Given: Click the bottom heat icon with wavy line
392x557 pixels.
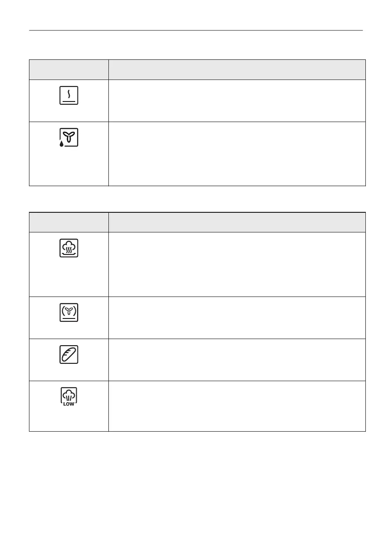Looking at the screenshot, I should click(x=69, y=96).
